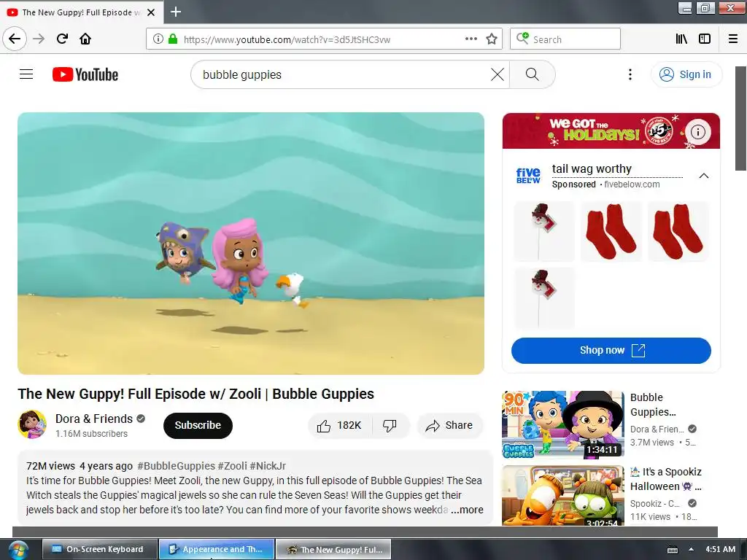Image resolution: width=747 pixels, height=560 pixels.
Task: Share the video
Action: coord(449,425)
